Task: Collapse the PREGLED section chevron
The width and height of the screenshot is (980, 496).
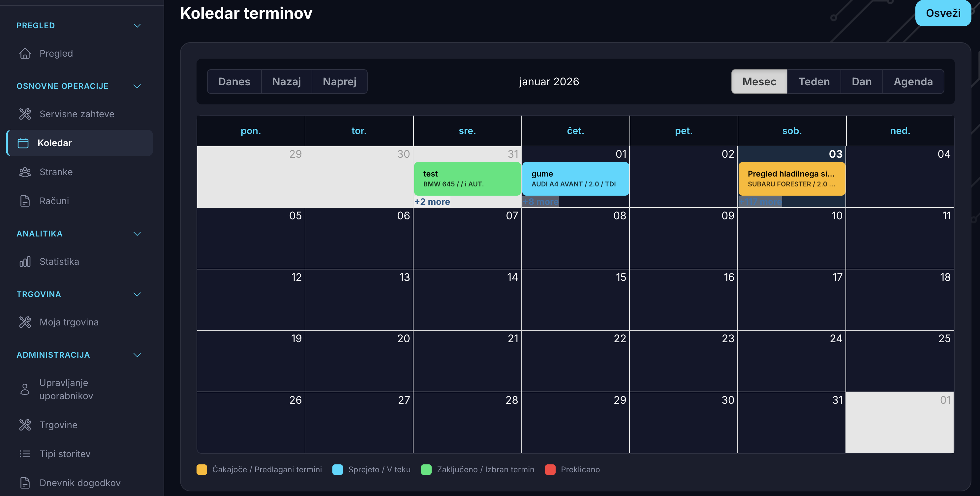Action: tap(137, 26)
